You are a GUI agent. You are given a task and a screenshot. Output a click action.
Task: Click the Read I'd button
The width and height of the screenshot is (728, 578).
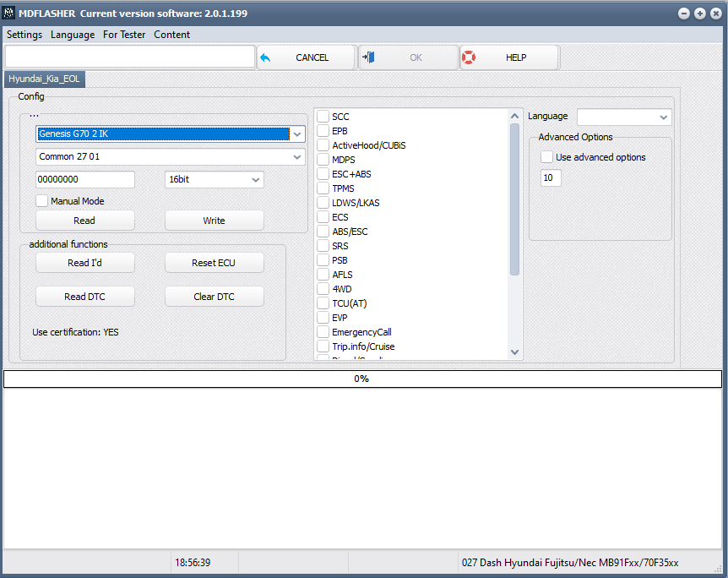coord(85,263)
